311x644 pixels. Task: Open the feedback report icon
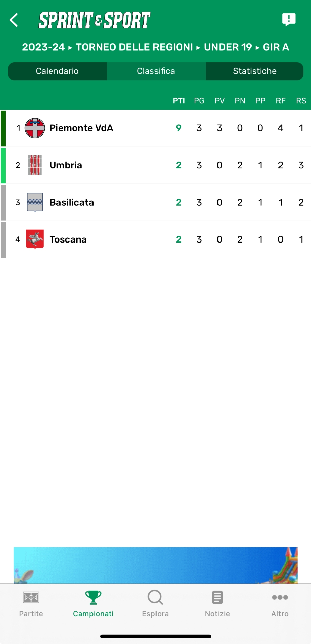(x=289, y=20)
